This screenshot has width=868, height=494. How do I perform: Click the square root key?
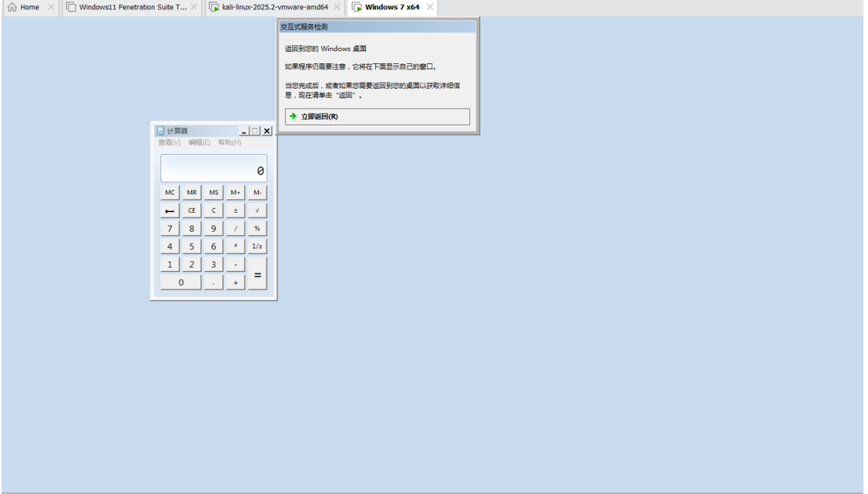coord(257,211)
